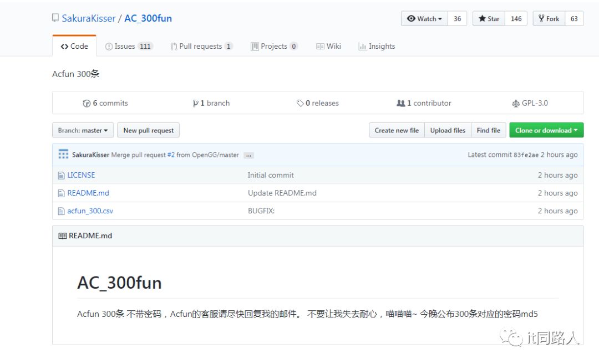The image size is (599, 364).
Task: Open the AC_300fun repository link
Action: click(148, 18)
